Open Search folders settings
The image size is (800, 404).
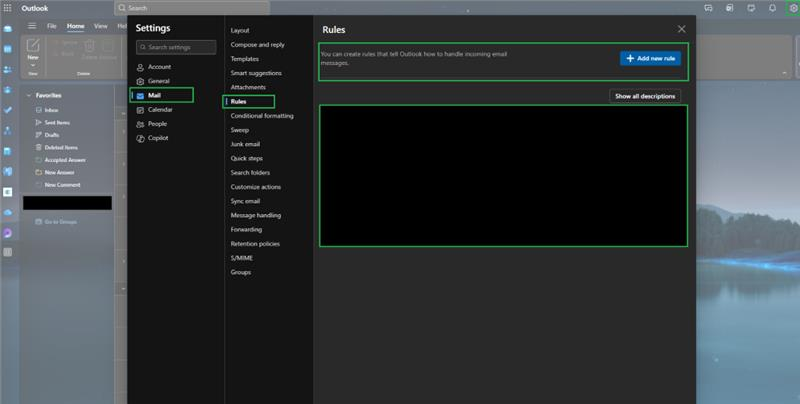tap(250, 173)
